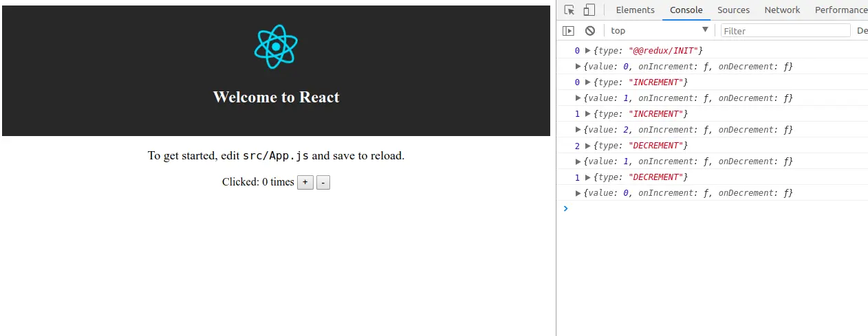Expand the DECREMENT action prefixed with 1
Image resolution: width=868 pixels, height=336 pixels.
coord(587,177)
